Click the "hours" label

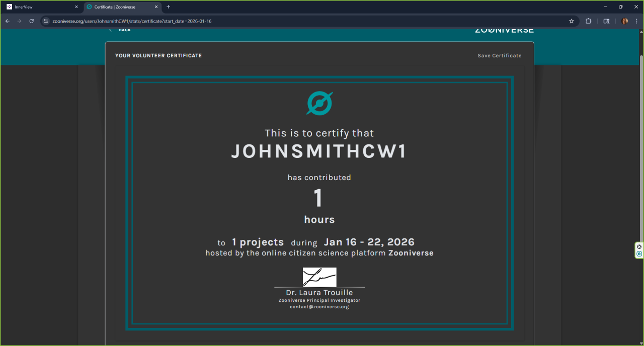(x=319, y=220)
